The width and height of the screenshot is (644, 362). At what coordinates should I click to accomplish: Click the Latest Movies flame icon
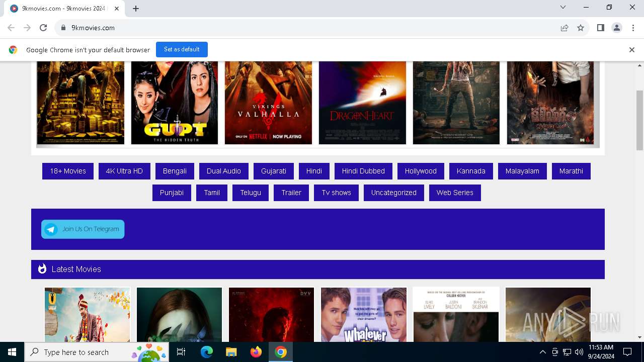coord(42,269)
